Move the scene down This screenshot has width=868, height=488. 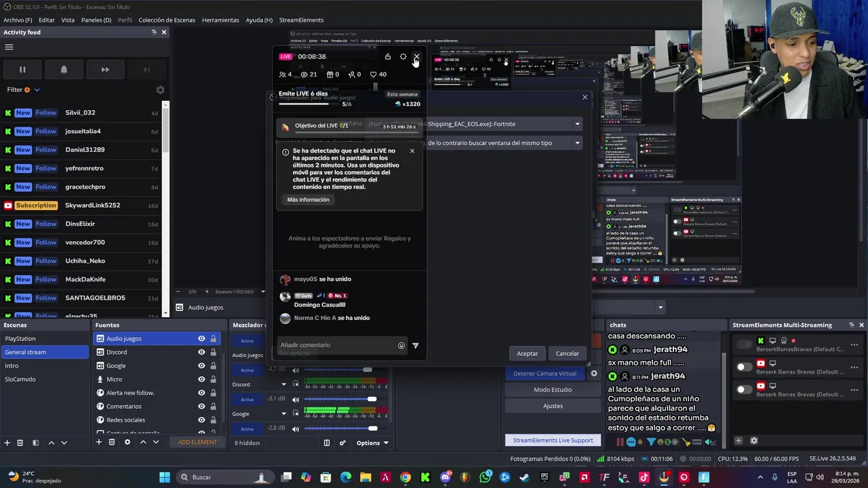[x=64, y=443]
